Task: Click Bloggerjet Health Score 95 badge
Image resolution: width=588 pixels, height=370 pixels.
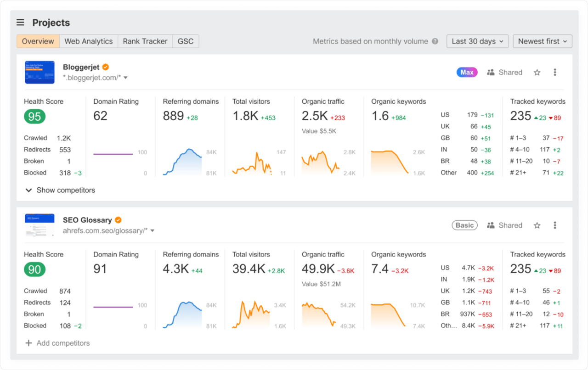Action: click(x=35, y=117)
